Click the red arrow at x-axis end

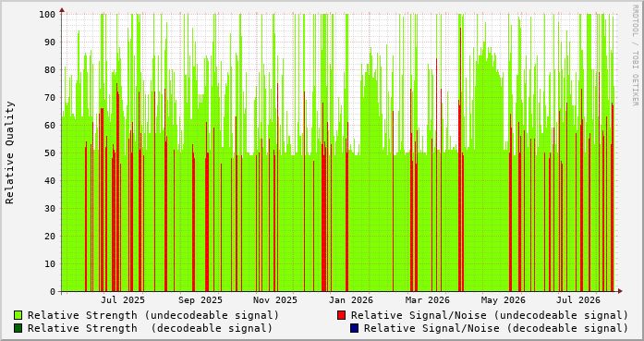tap(620, 291)
